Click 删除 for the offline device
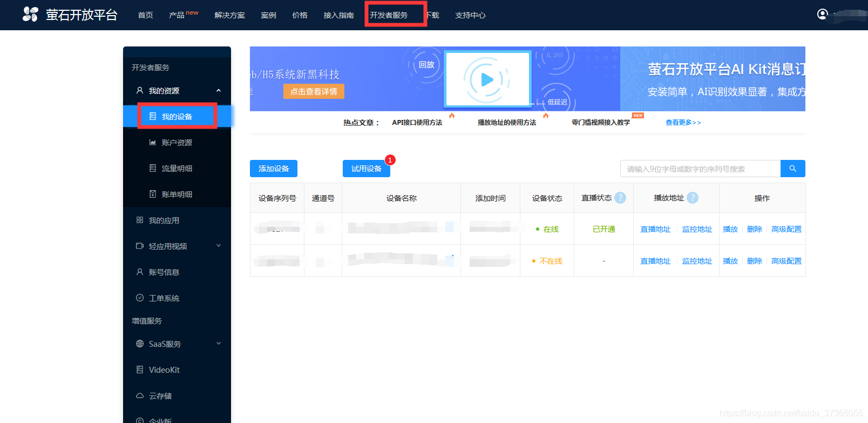 (755, 261)
